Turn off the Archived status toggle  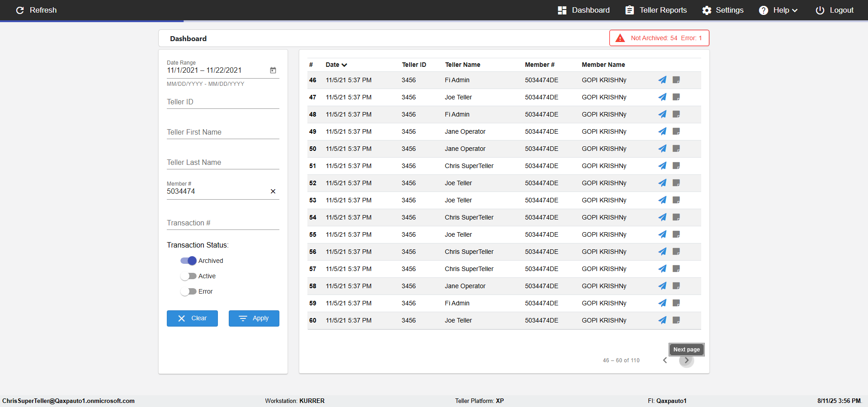tap(189, 261)
